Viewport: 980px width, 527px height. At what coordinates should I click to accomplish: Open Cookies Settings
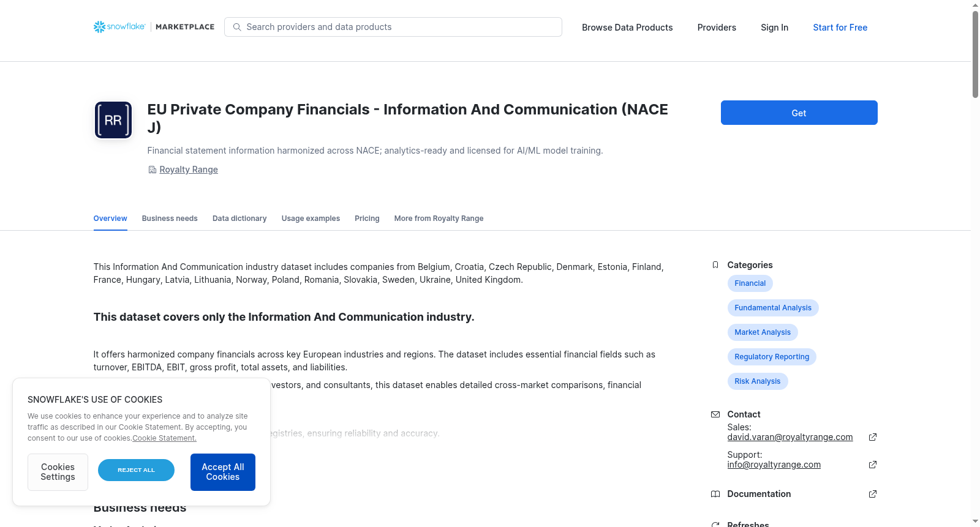[58, 472]
